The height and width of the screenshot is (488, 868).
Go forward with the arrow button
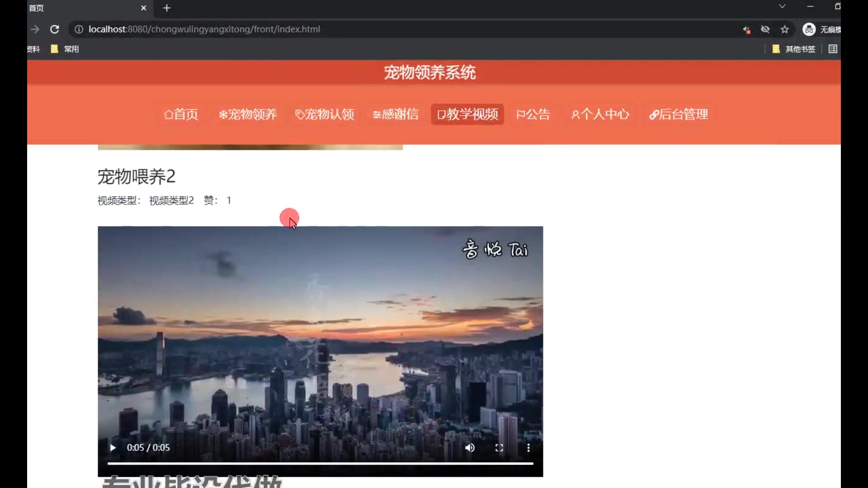pyautogui.click(x=35, y=29)
